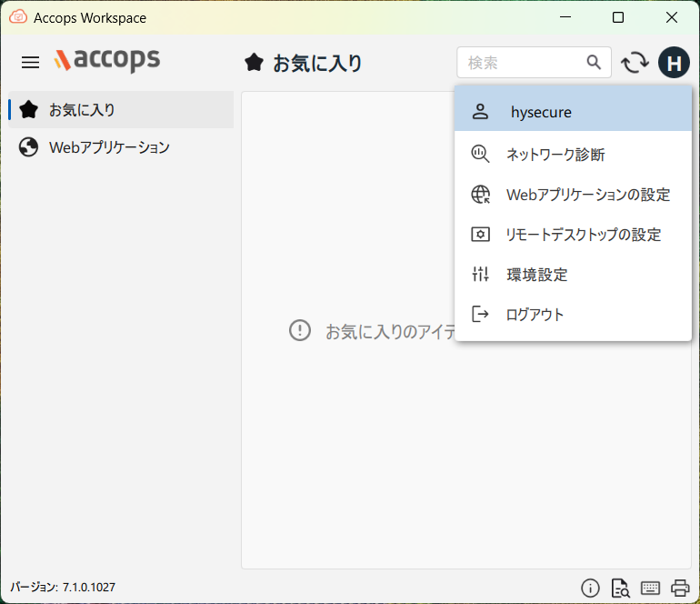Select お気に入り in the sidebar
The width and height of the screenshot is (700, 604).
[x=121, y=110]
